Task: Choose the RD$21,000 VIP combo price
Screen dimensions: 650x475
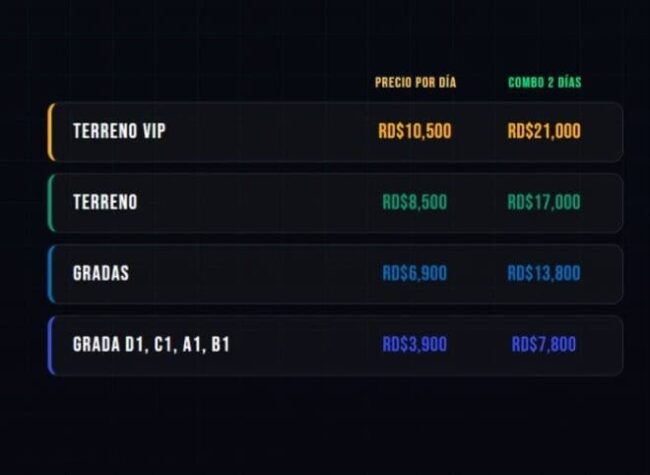Action: pyautogui.click(x=544, y=131)
